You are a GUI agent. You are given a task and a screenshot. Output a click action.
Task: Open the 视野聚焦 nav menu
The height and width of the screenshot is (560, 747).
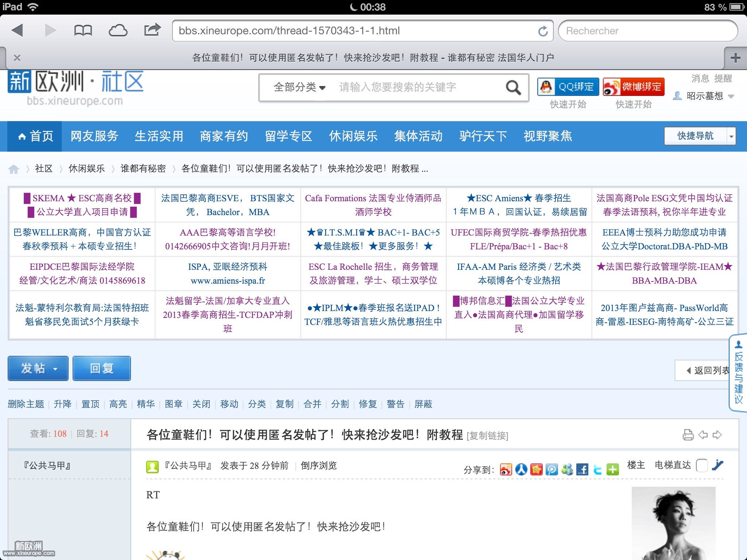coord(548,136)
